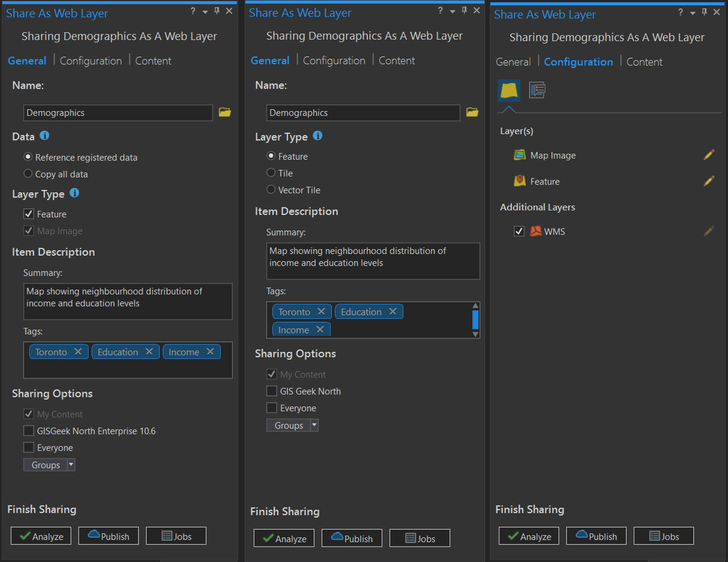Click Analyze button in left pane

[41, 536]
